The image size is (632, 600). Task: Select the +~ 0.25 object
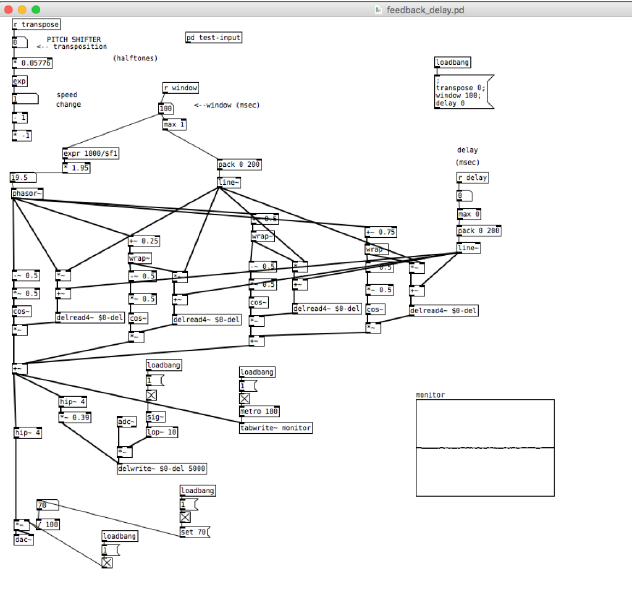click(x=144, y=241)
